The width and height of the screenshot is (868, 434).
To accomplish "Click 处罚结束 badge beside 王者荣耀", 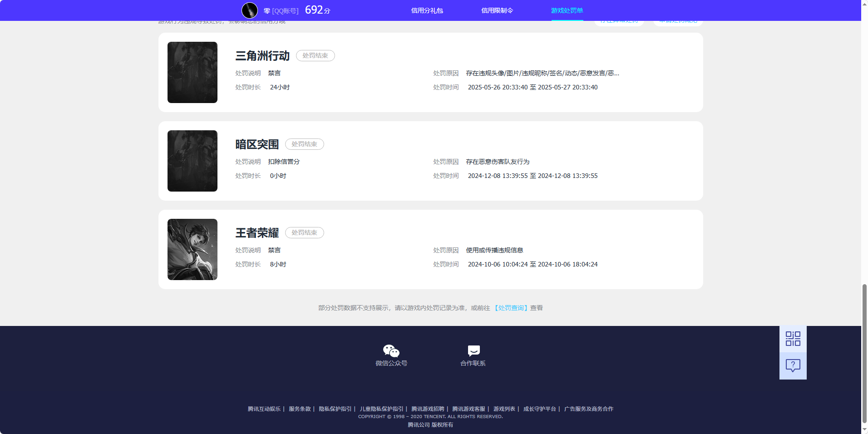I will pos(304,232).
